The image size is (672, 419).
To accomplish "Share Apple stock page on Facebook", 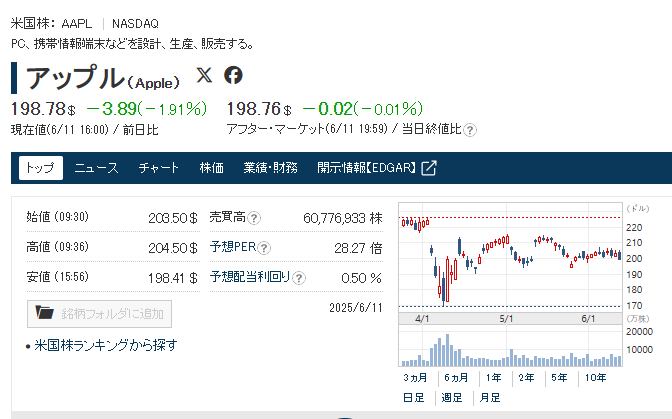I will [x=233, y=75].
